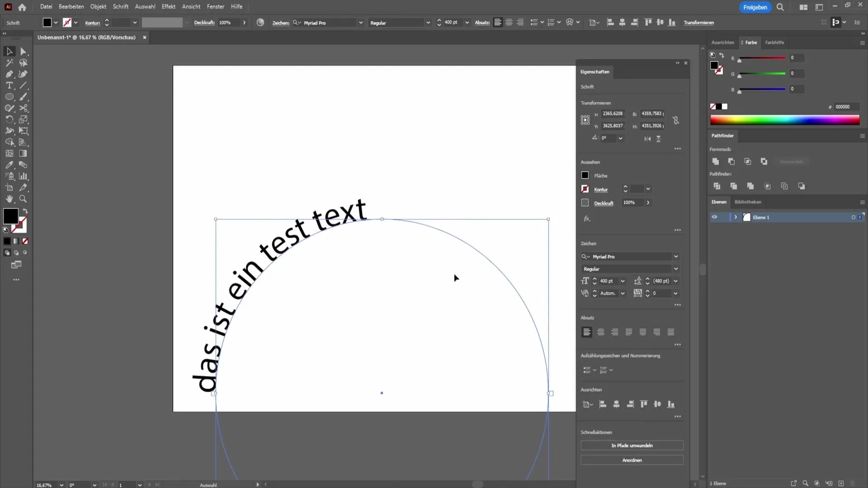Click the Kontur link in Aussehen

[x=601, y=190]
